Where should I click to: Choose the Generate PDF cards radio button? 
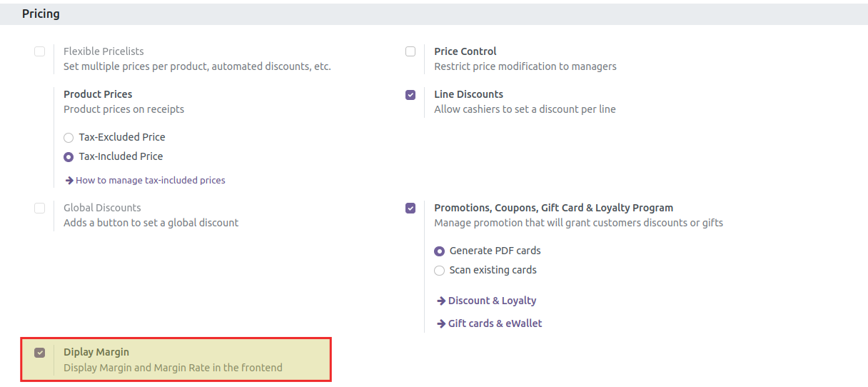440,251
